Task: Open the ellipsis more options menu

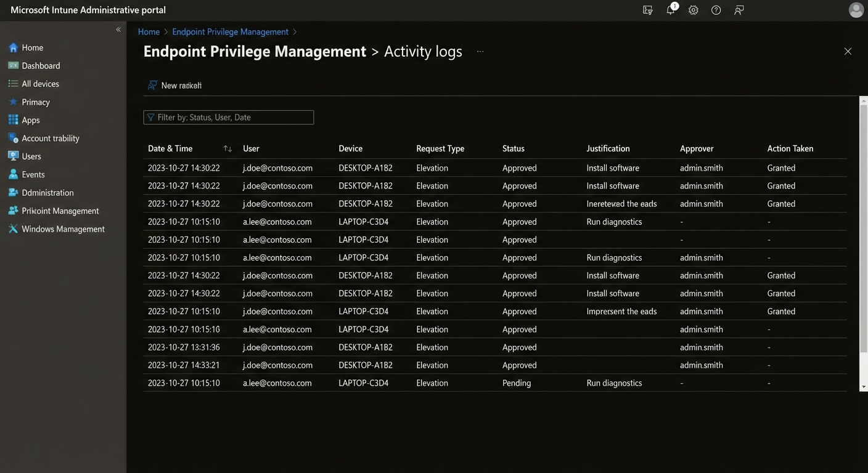Action: (x=480, y=52)
